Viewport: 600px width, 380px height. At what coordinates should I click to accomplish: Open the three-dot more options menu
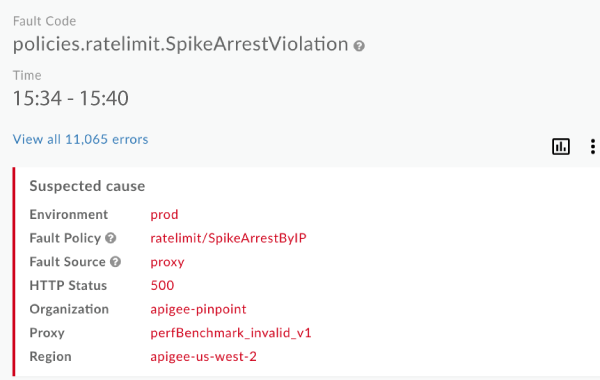592,147
